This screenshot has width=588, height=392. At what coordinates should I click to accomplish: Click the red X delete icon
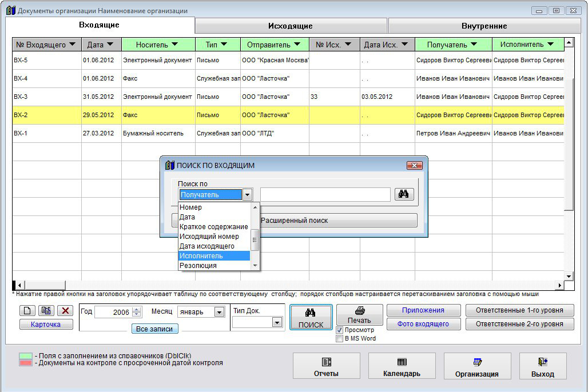point(65,310)
